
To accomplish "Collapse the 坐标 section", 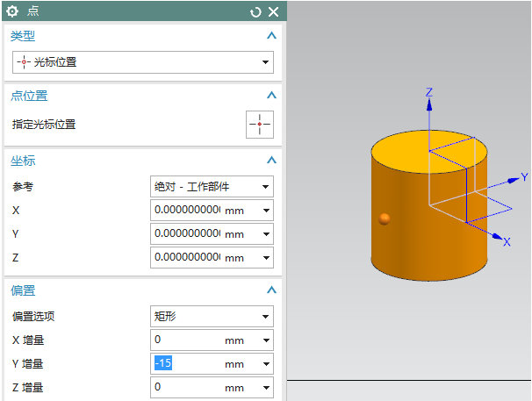I will click(x=271, y=160).
